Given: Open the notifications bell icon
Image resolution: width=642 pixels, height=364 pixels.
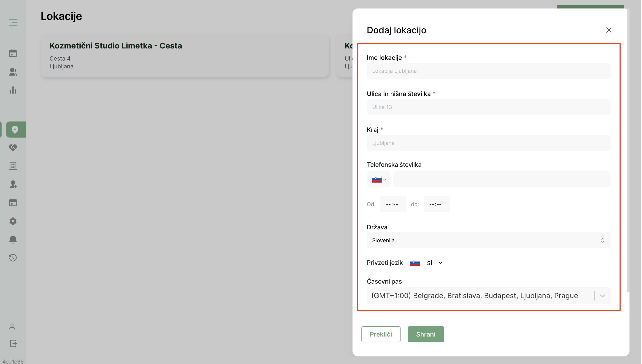Looking at the screenshot, I should tap(13, 239).
